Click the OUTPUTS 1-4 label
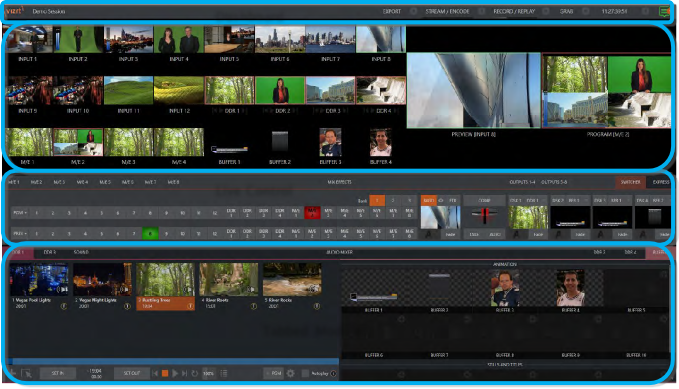The height and width of the screenshot is (389, 679). pyautogui.click(x=522, y=182)
